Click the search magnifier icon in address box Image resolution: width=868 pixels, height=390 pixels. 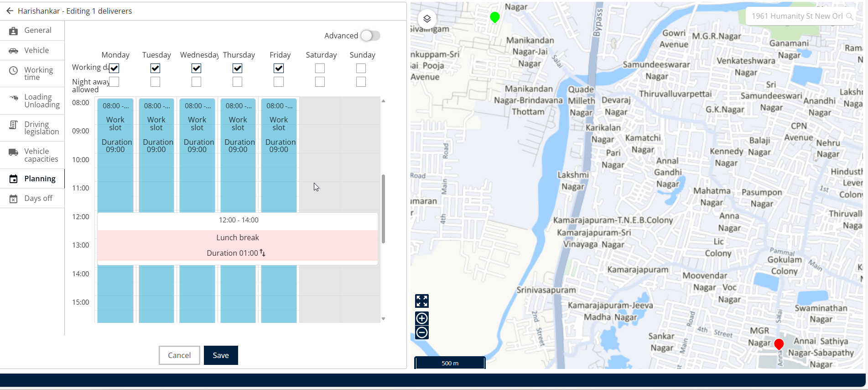tap(849, 16)
